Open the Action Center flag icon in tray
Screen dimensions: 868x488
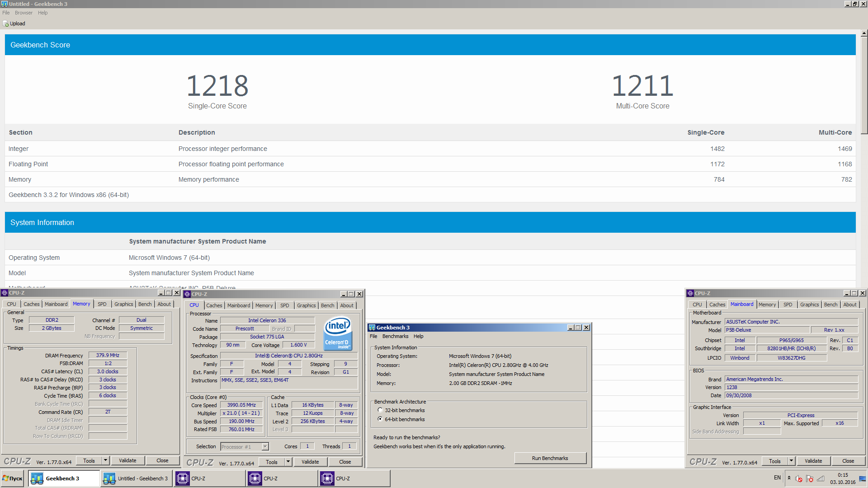(x=810, y=479)
